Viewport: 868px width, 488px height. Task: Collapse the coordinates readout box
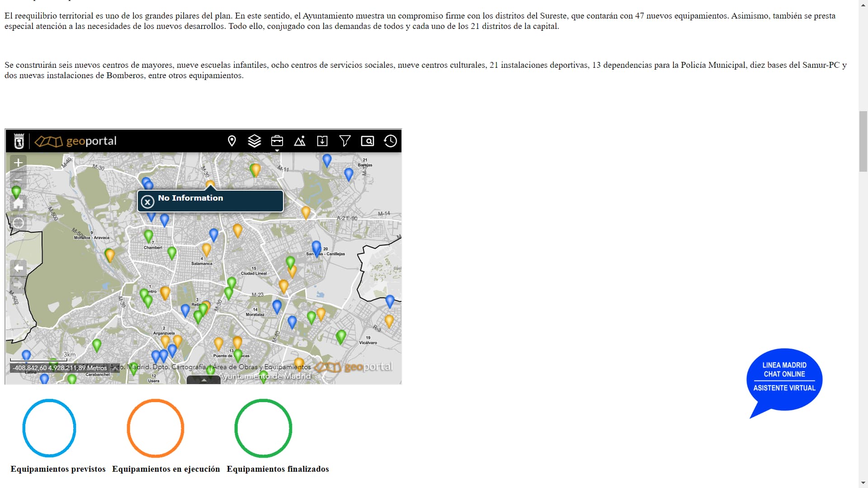(x=115, y=368)
